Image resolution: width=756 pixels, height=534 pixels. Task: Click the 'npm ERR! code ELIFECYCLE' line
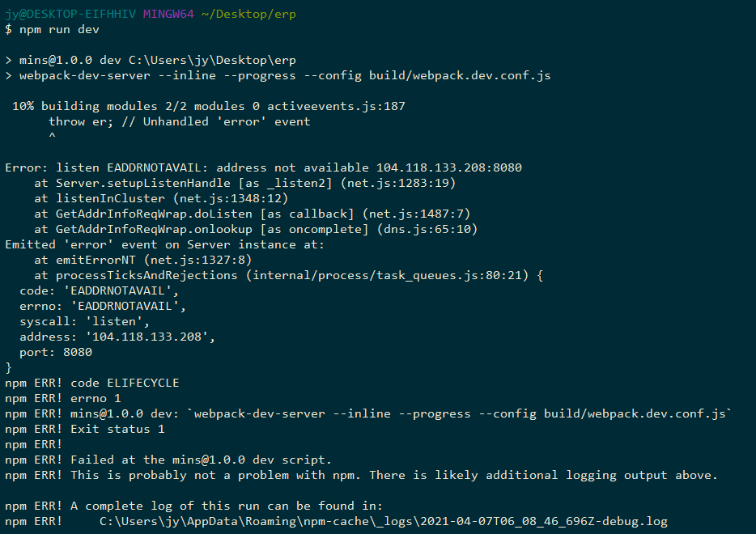(92, 384)
